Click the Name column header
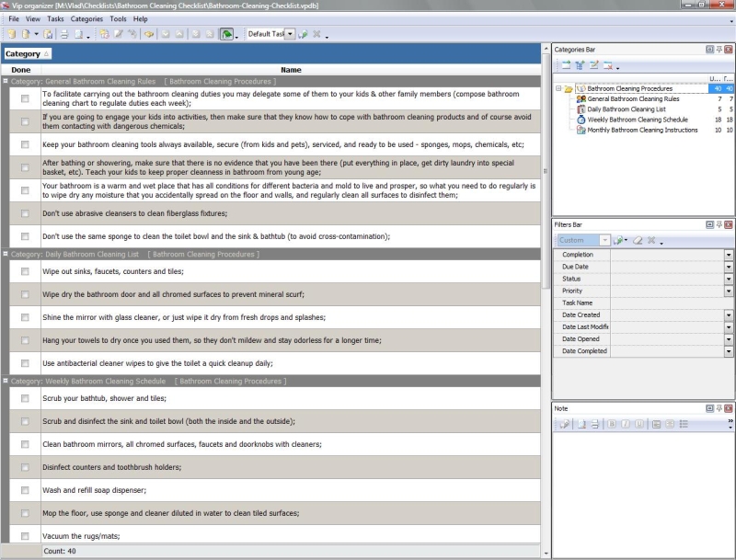Viewport: 736px width, 560px height. click(x=291, y=70)
